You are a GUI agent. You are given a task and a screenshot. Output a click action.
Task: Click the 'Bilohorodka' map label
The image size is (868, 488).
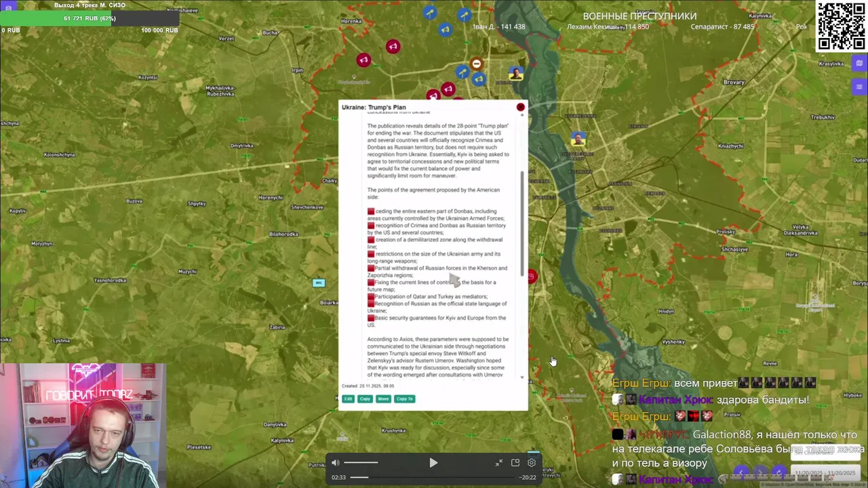click(x=283, y=234)
